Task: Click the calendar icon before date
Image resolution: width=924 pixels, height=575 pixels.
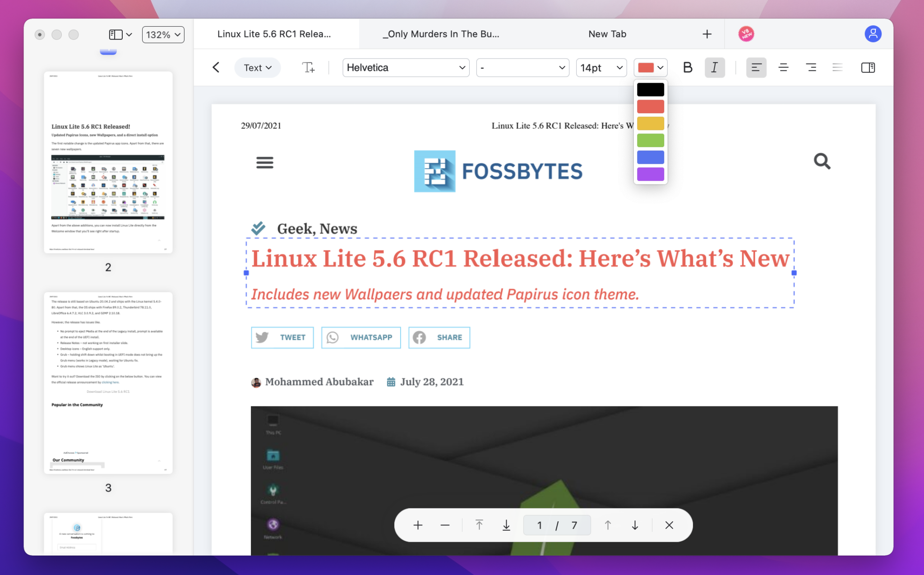Action: [391, 382]
